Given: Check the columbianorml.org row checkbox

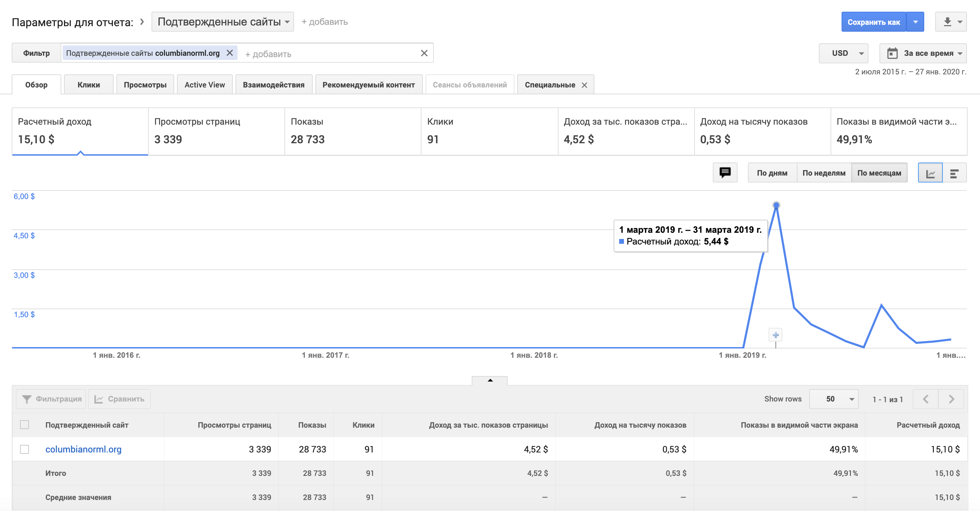Looking at the screenshot, I should (x=24, y=449).
